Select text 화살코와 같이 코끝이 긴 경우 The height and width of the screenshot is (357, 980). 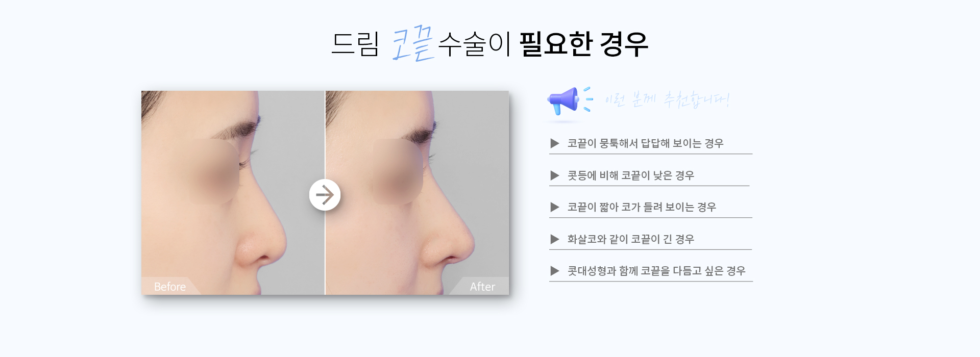(x=631, y=239)
